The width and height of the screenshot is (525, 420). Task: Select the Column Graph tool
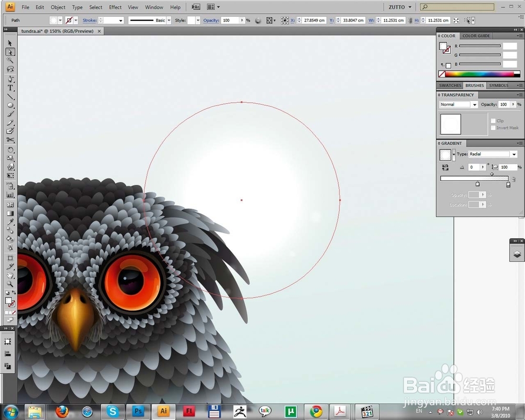[x=10, y=195]
